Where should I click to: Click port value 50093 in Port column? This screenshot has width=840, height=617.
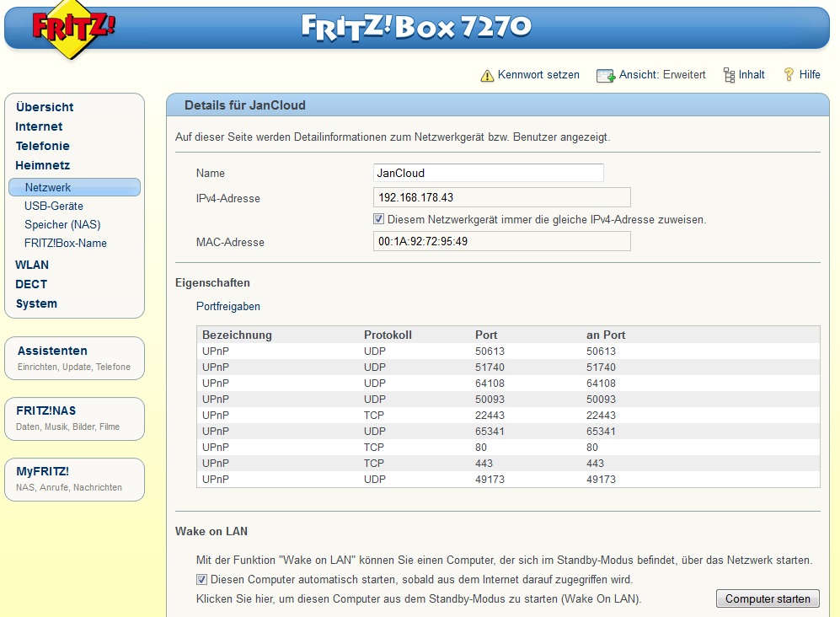point(490,400)
